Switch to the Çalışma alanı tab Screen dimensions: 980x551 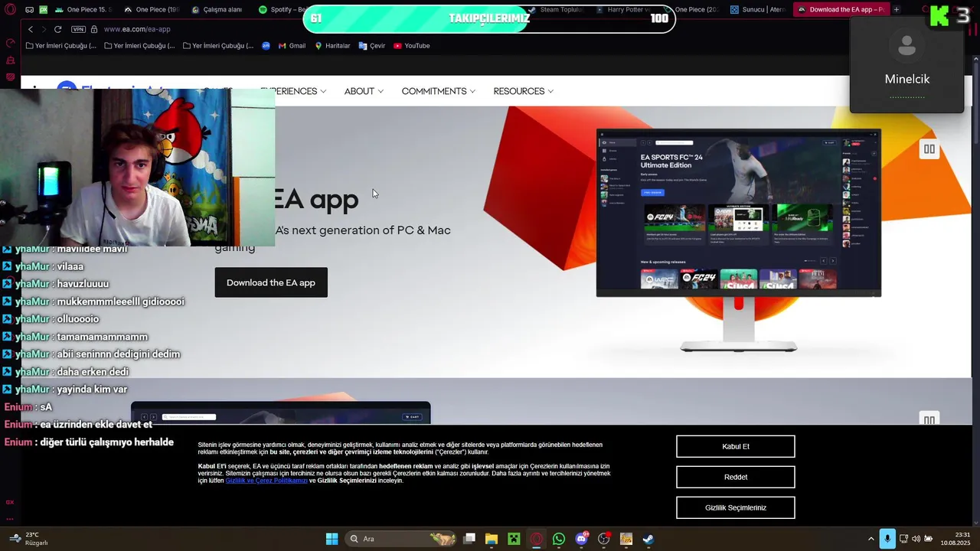click(217, 10)
